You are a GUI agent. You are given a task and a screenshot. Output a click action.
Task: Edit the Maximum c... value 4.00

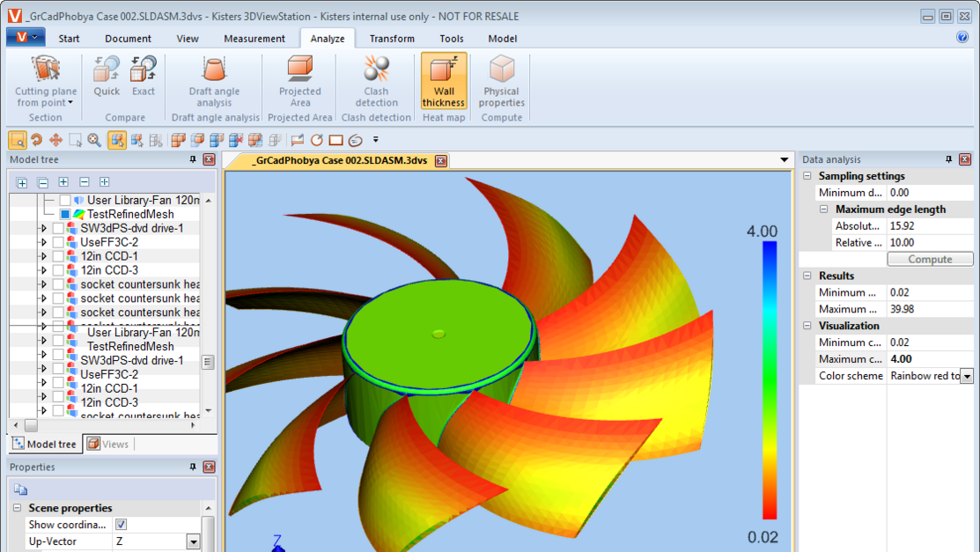tap(930, 359)
